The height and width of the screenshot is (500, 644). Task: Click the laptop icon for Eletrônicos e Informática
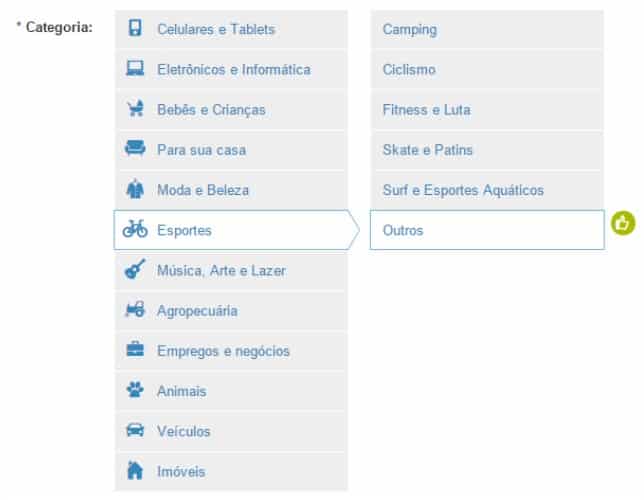click(x=135, y=68)
